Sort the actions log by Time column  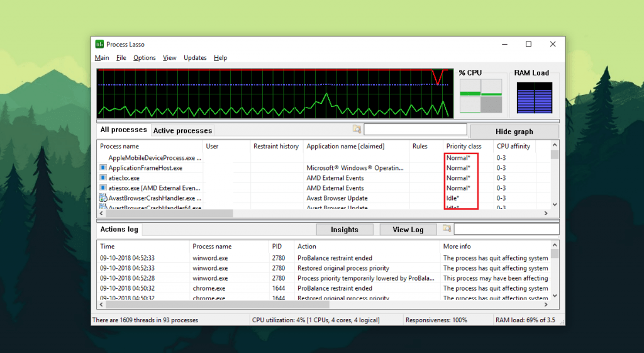143,247
